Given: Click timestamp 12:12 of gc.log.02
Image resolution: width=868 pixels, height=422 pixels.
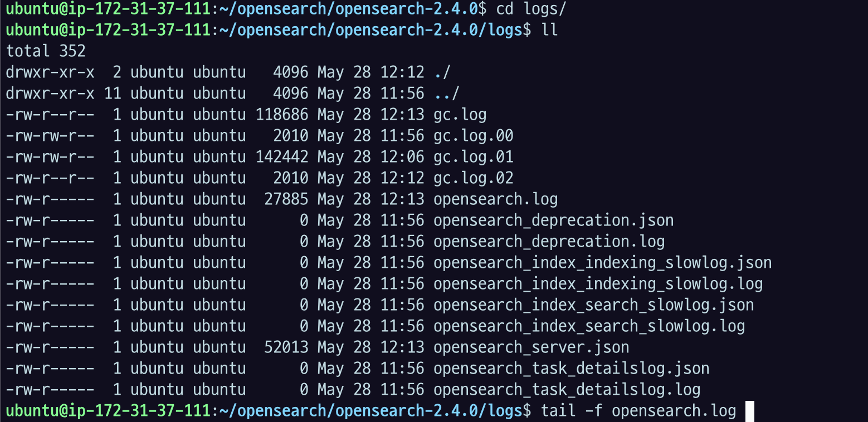Looking at the screenshot, I should [402, 178].
